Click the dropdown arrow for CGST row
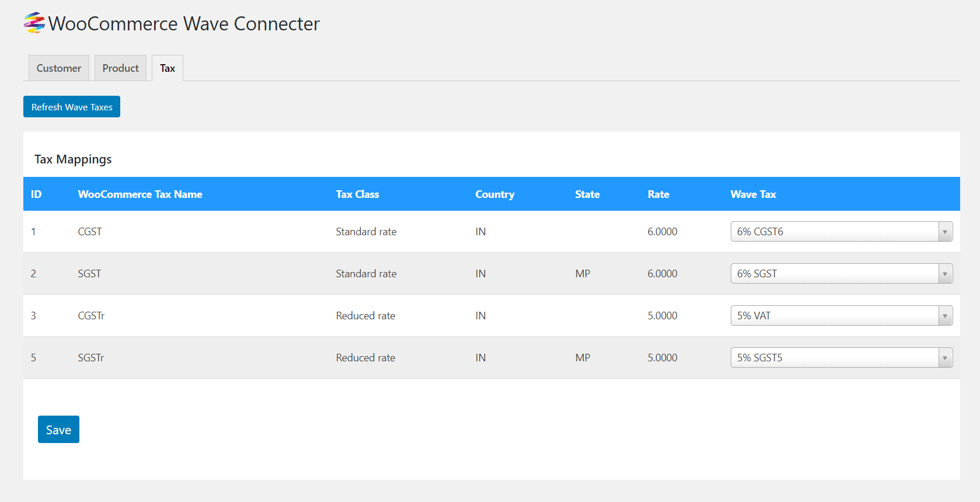The image size is (980, 502). [x=945, y=232]
